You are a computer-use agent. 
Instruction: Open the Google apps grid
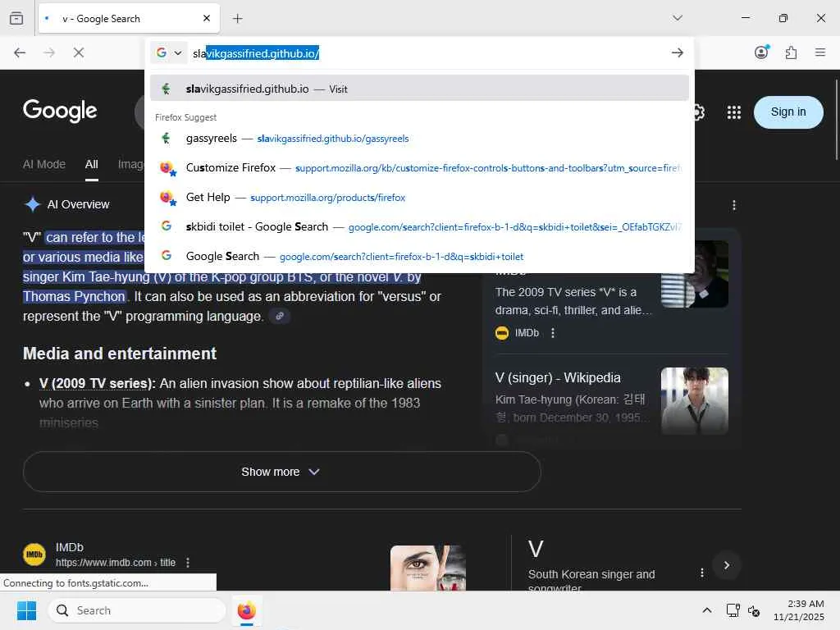pos(734,112)
